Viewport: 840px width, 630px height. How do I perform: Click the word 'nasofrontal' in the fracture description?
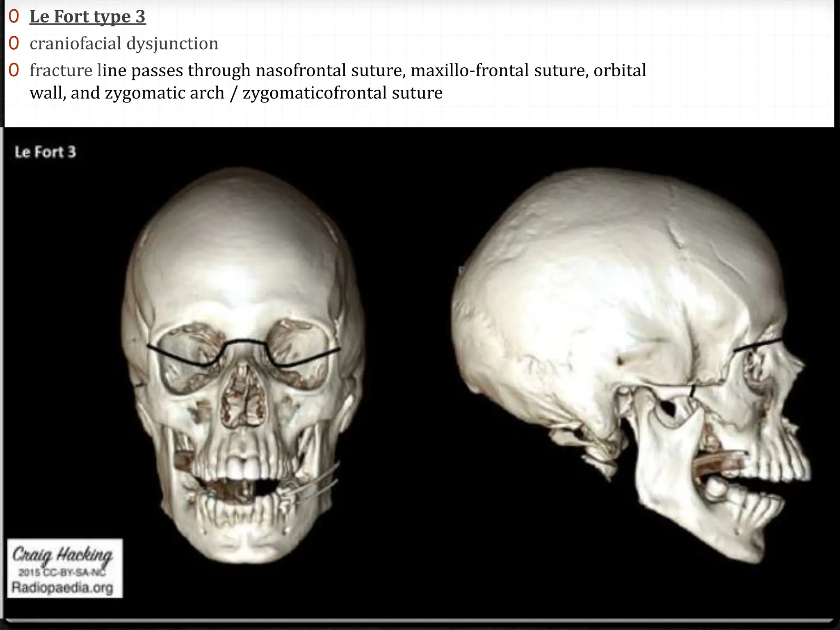click(x=302, y=71)
